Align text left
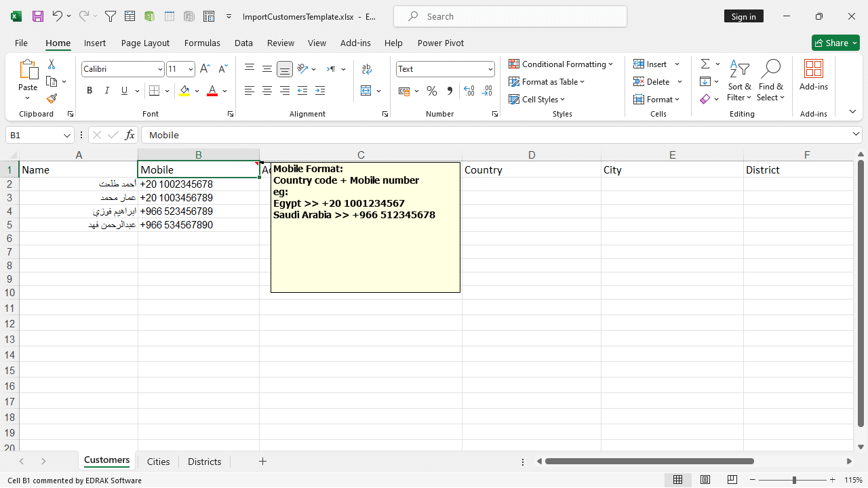868x488 pixels. pyautogui.click(x=250, y=91)
